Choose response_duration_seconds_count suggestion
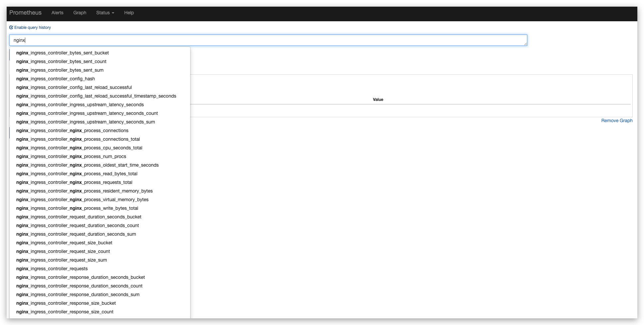This screenshot has height=325, width=644. (100, 286)
